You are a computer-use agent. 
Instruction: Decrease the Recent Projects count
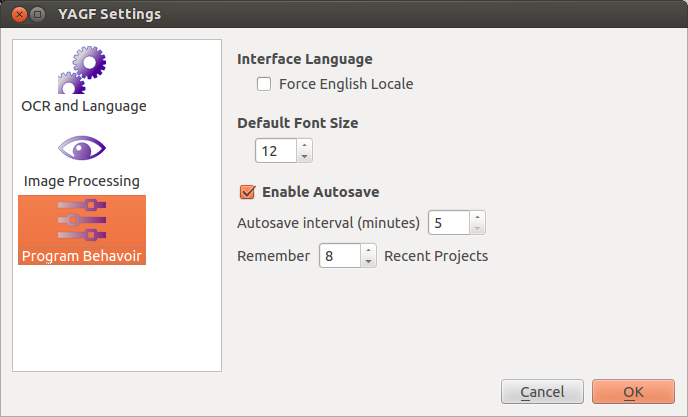368,261
